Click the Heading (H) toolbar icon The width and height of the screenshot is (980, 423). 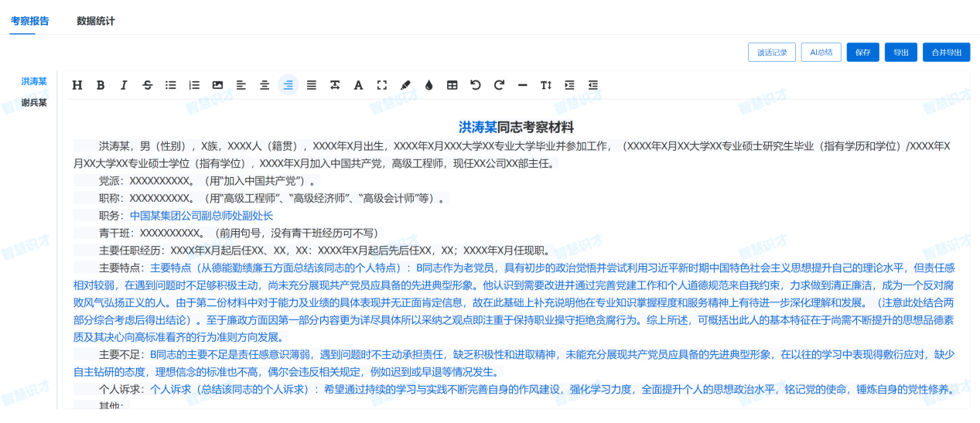pos(77,85)
